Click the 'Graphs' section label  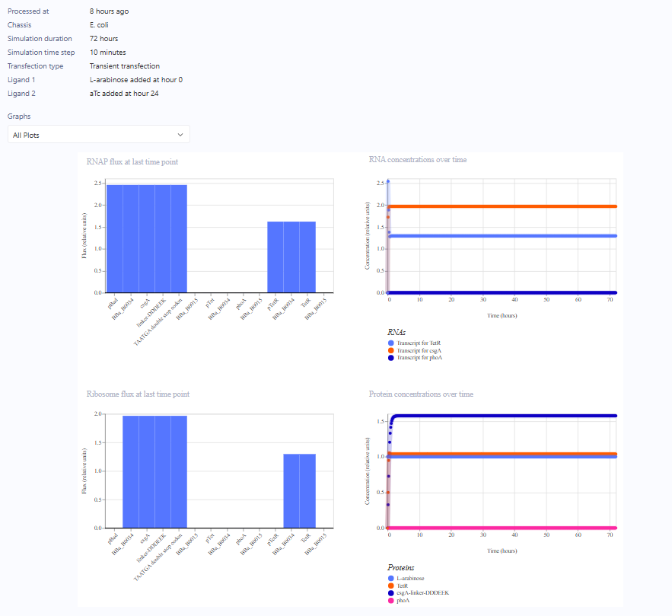19,116
